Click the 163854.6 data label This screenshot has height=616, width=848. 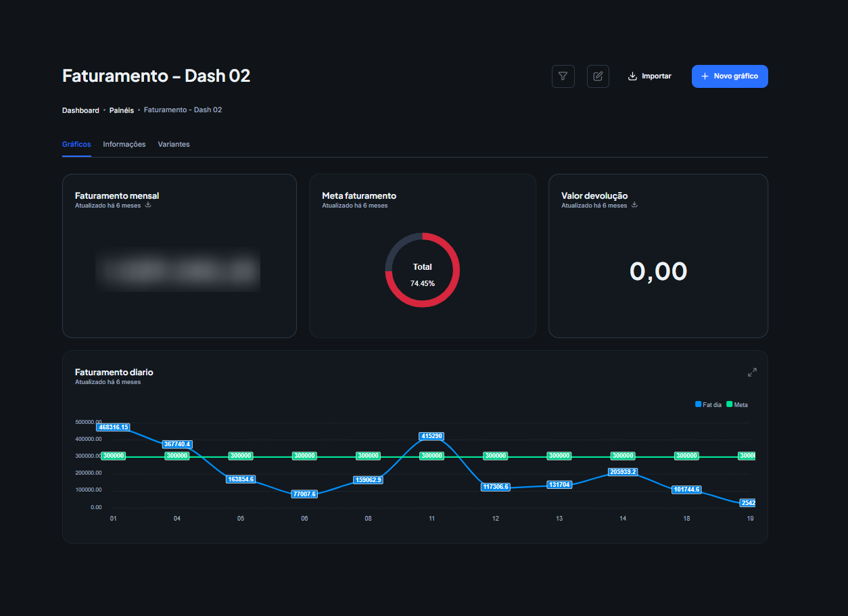241,479
